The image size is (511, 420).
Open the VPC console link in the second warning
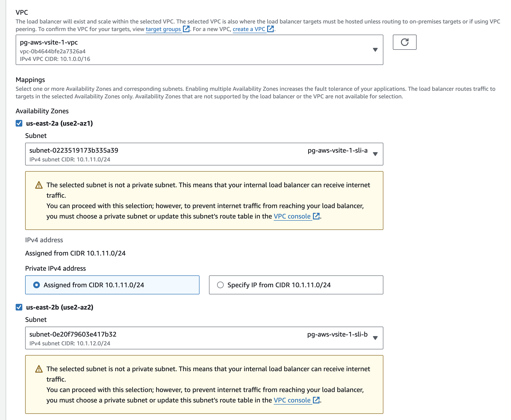tap(292, 400)
